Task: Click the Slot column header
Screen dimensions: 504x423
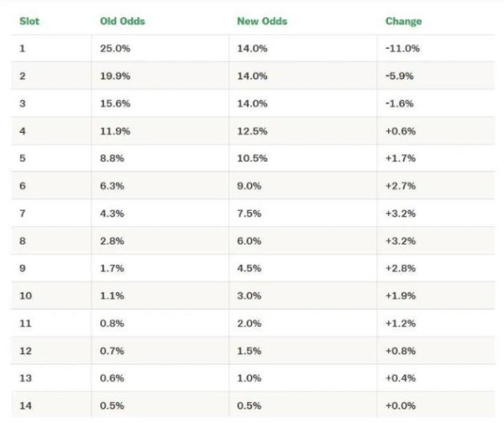Action: point(29,21)
